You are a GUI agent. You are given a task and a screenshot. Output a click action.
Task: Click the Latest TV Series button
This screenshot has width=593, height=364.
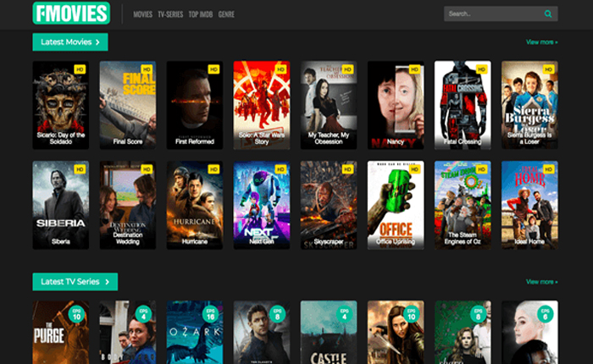point(75,281)
